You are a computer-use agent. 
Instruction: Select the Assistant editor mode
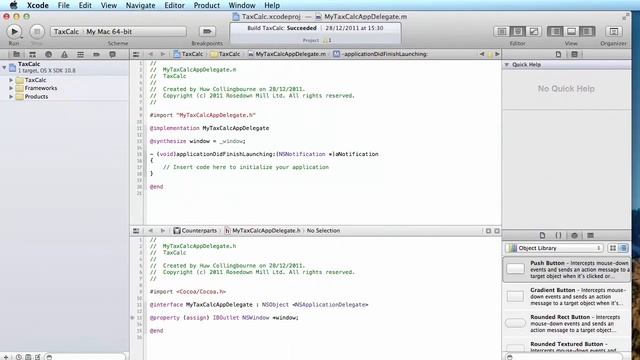point(518,31)
